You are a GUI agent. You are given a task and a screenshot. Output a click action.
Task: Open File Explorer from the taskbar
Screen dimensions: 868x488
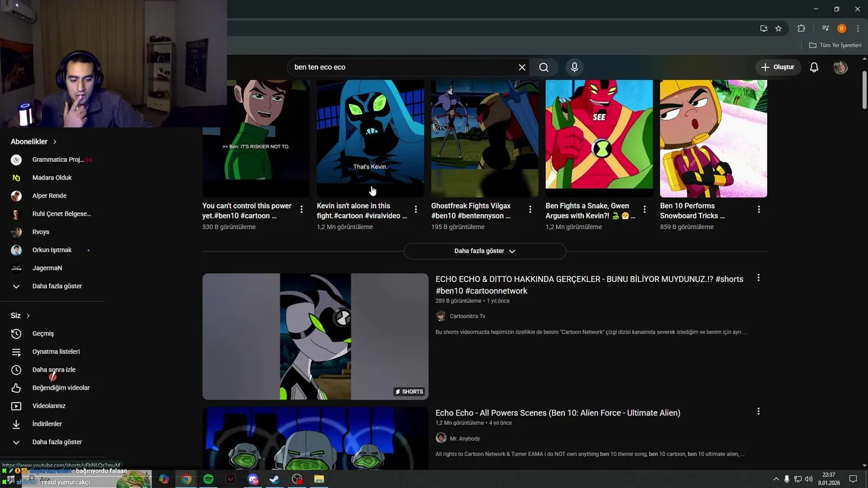pos(319,479)
